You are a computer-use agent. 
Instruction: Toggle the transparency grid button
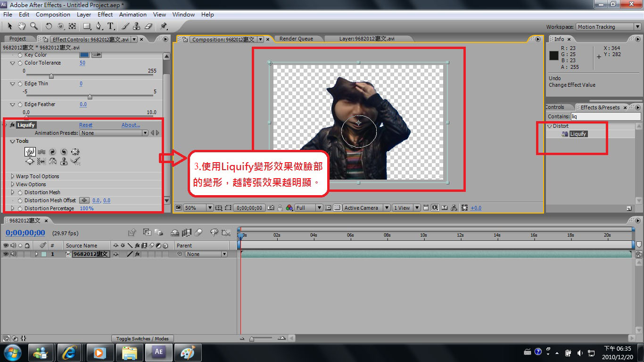337,207
